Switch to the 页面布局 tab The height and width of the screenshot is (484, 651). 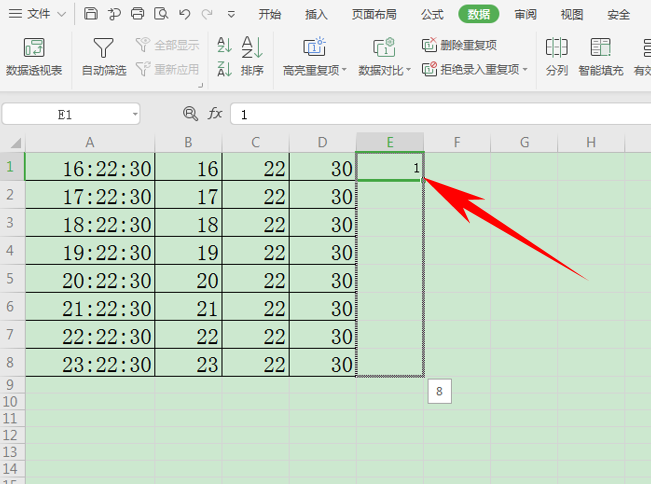tap(374, 15)
